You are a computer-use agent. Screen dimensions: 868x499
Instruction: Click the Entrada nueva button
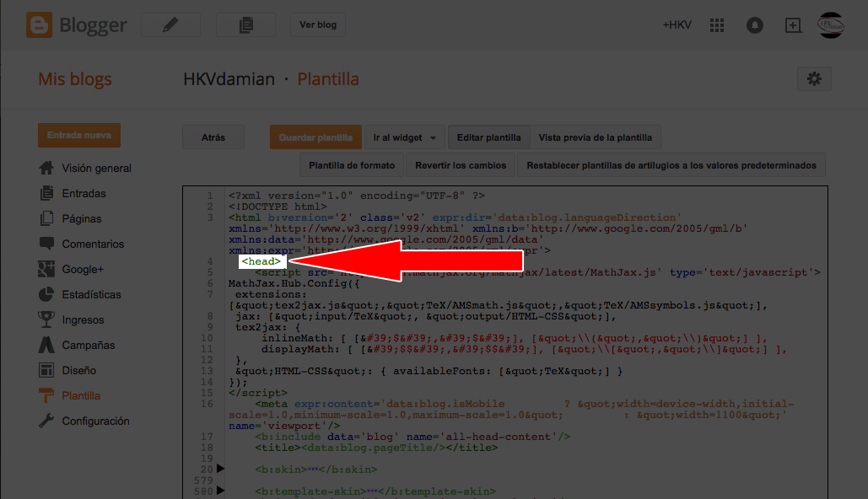pyautogui.click(x=79, y=135)
